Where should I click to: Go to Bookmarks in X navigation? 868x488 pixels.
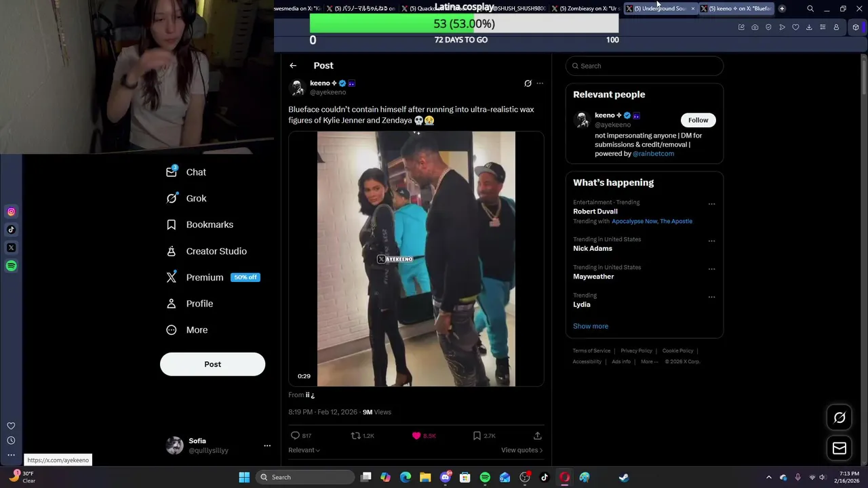pos(200,224)
